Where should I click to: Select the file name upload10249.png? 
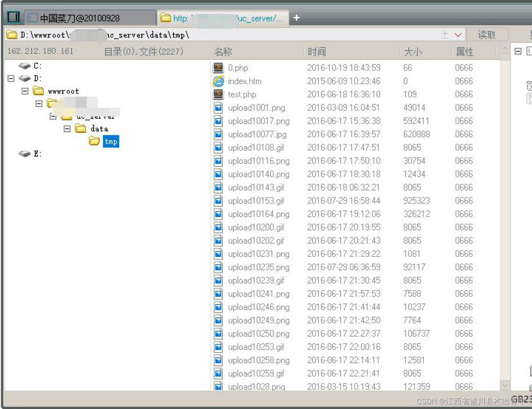tap(259, 320)
